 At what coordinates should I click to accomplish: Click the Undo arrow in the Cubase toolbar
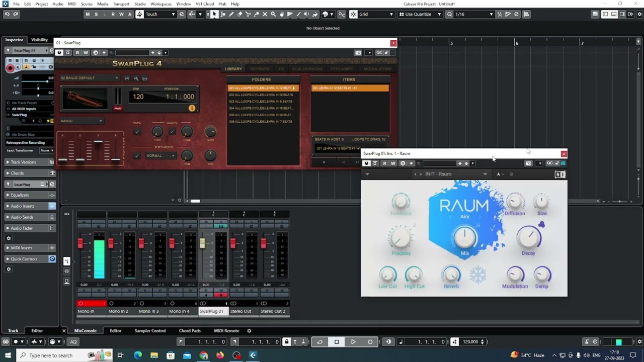click(x=7, y=14)
